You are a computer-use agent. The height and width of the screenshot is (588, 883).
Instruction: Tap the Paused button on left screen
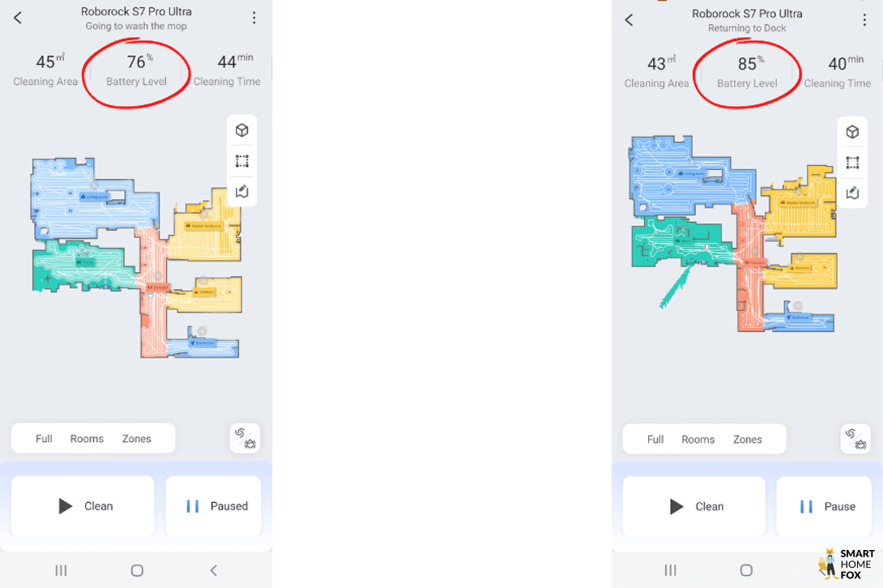213,505
